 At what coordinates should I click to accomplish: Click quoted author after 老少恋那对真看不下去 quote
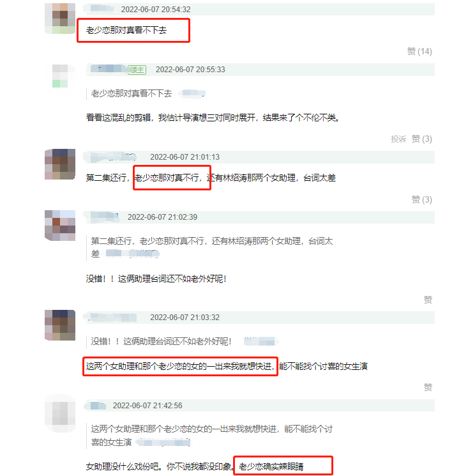coord(192,93)
